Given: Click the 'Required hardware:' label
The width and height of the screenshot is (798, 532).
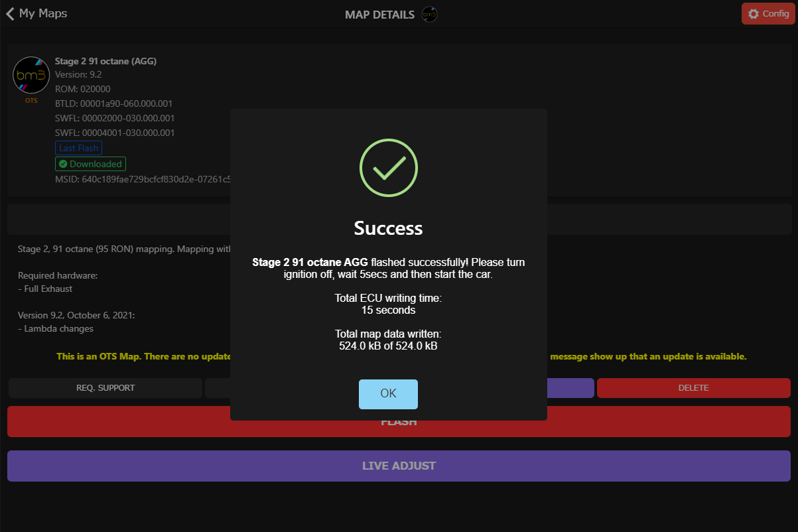Looking at the screenshot, I should click(58, 275).
